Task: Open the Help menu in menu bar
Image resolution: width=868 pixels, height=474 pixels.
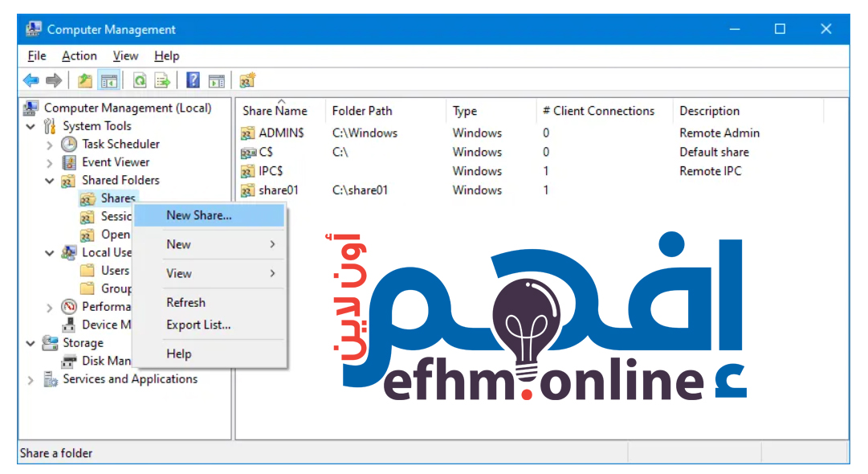Action: point(167,56)
